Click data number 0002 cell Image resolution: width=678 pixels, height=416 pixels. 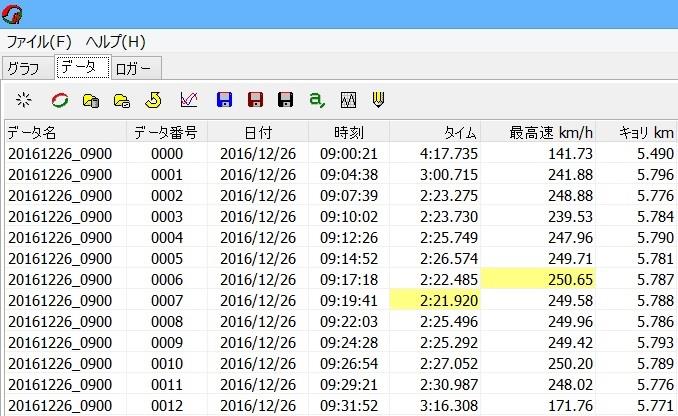click(167, 195)
